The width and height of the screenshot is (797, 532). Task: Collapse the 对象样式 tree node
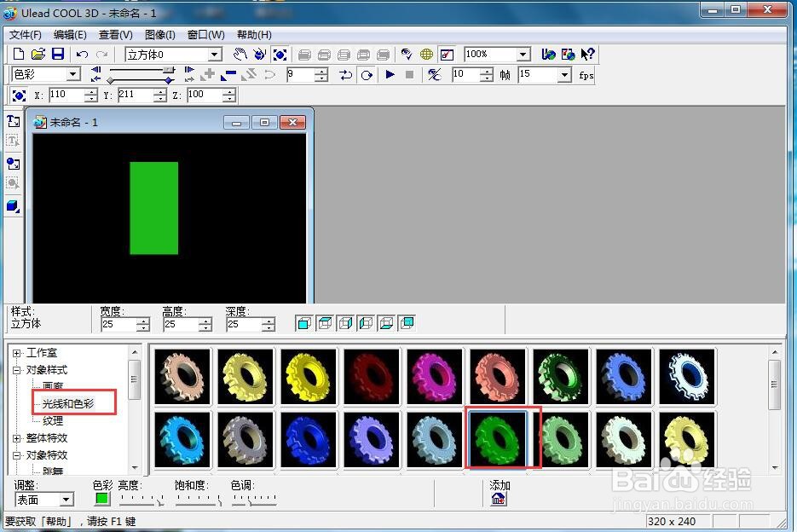tap(17, 370)
